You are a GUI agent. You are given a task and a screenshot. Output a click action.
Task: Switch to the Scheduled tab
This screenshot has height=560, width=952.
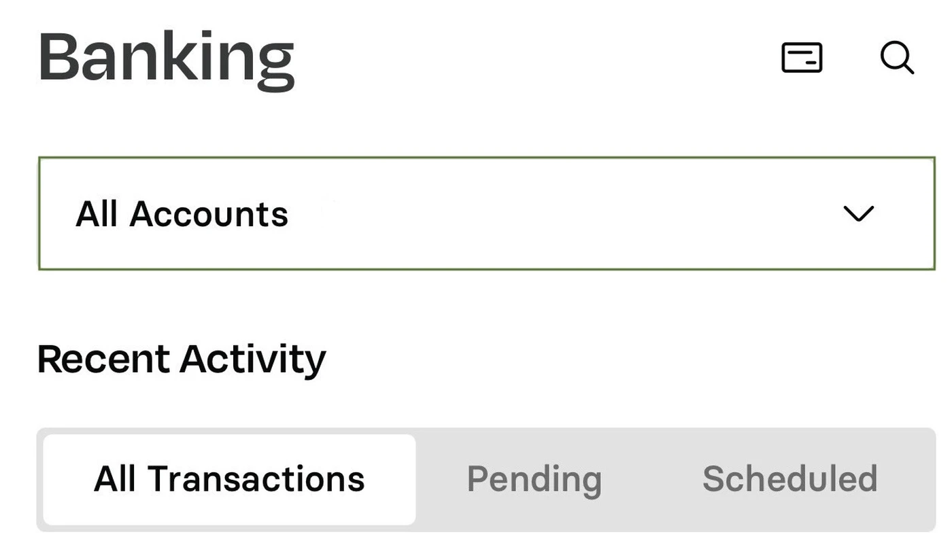tap(789, 479)
